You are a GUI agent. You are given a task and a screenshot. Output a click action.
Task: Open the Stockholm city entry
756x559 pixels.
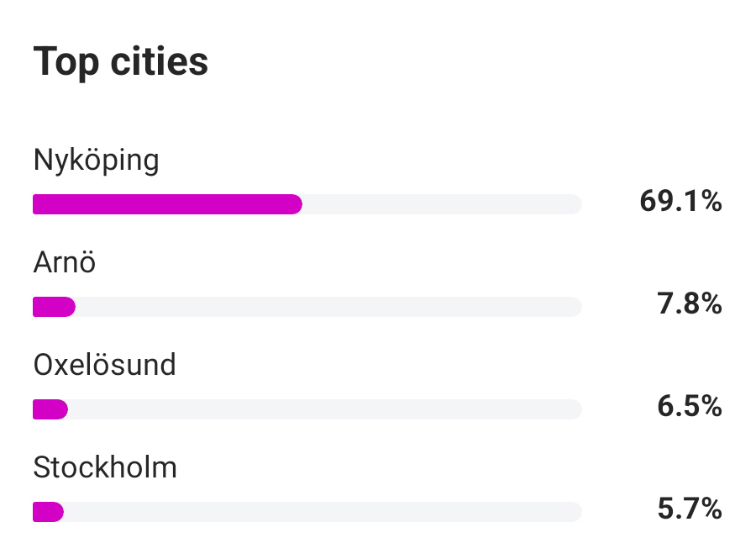click(105, 467)
